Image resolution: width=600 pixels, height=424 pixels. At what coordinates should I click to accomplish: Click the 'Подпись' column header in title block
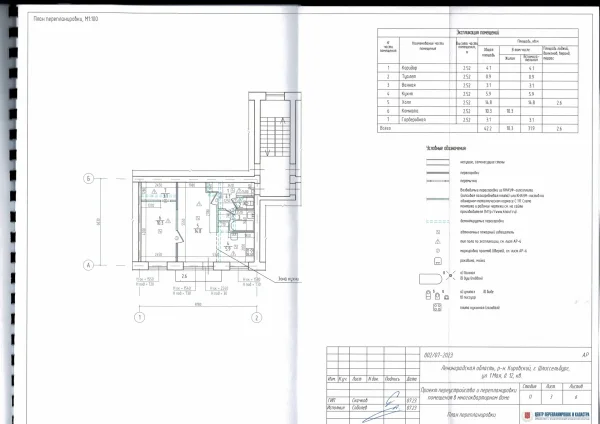[x=393, y=379]
